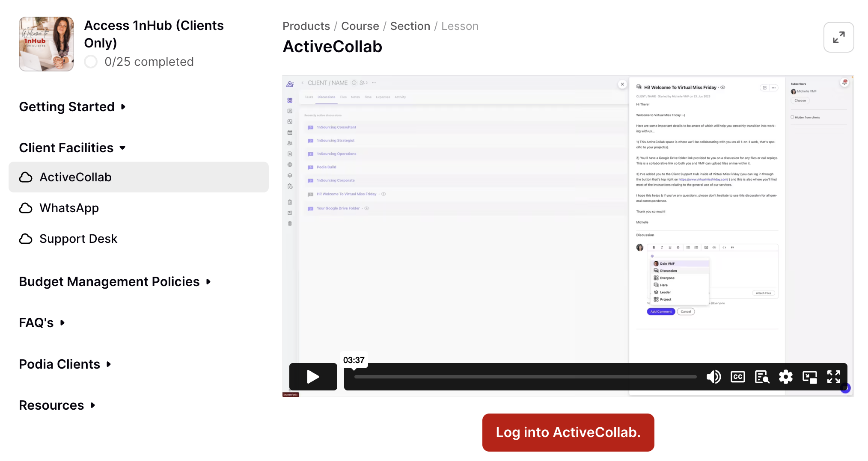The image size is (868, 461).
Task: Open video settings gear icon
Action: click(785, 377)
